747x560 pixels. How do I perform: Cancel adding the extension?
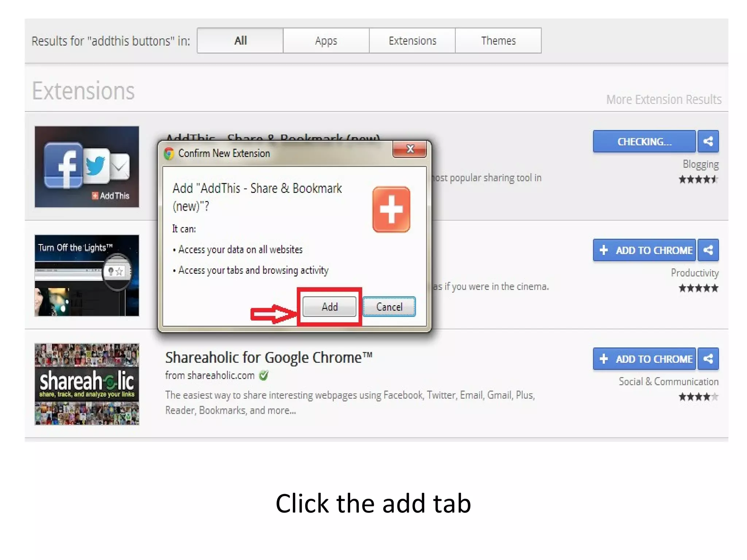tap(389, 307)
